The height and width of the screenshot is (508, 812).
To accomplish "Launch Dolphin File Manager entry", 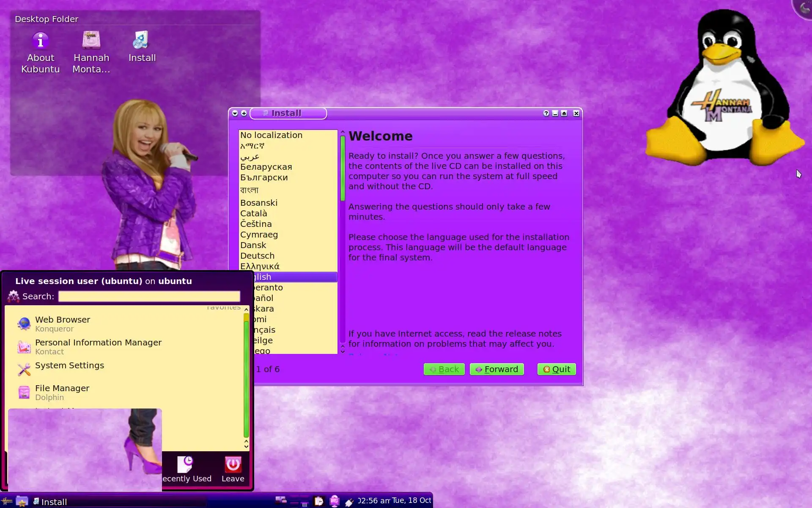I will 62,392.
